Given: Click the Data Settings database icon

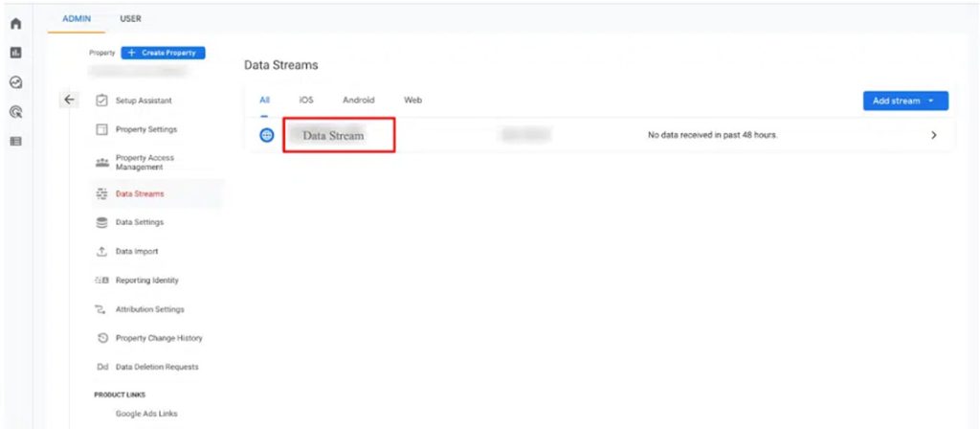Looking at the screenshot, I should 101,222.
